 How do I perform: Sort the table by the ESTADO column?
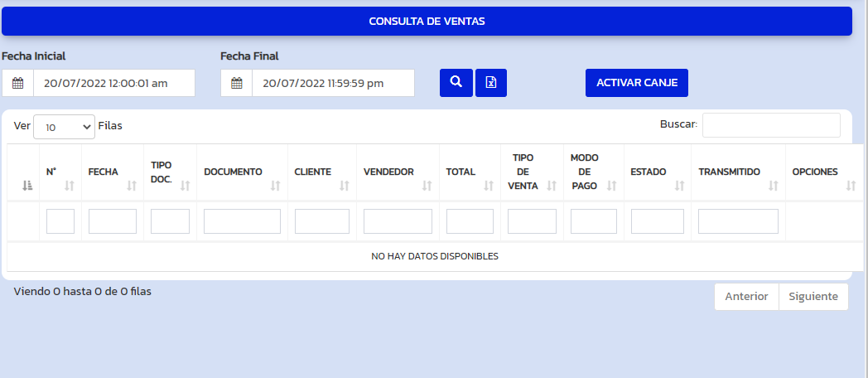coord(657,172)
